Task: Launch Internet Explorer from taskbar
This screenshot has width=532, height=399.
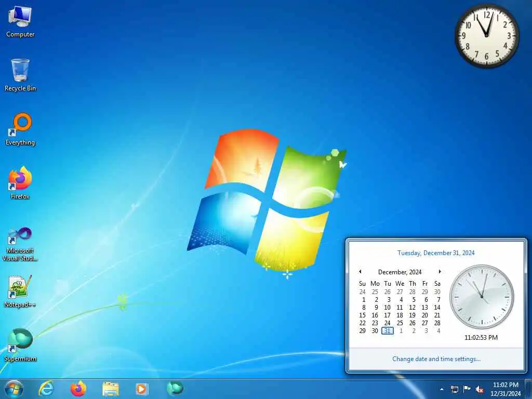Action: click(x=46, y=389)
